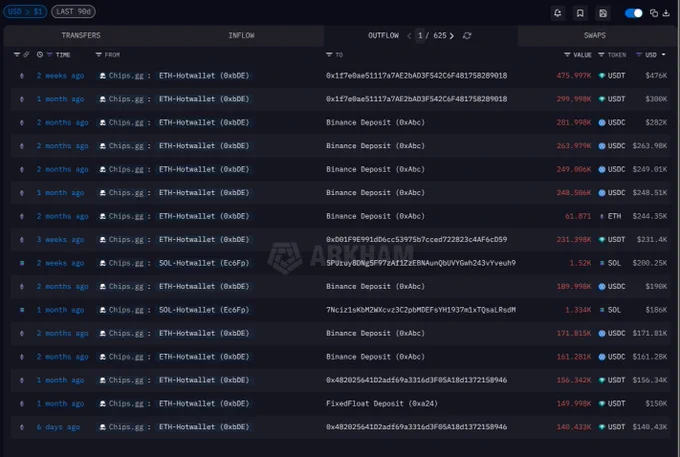Click the $161.28K USD amount

click(x=650, y=356)
